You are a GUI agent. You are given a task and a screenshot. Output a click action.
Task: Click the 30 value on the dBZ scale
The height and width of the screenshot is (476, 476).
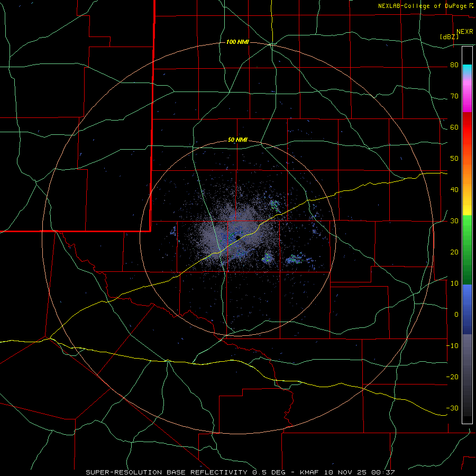tap(454, 221)
